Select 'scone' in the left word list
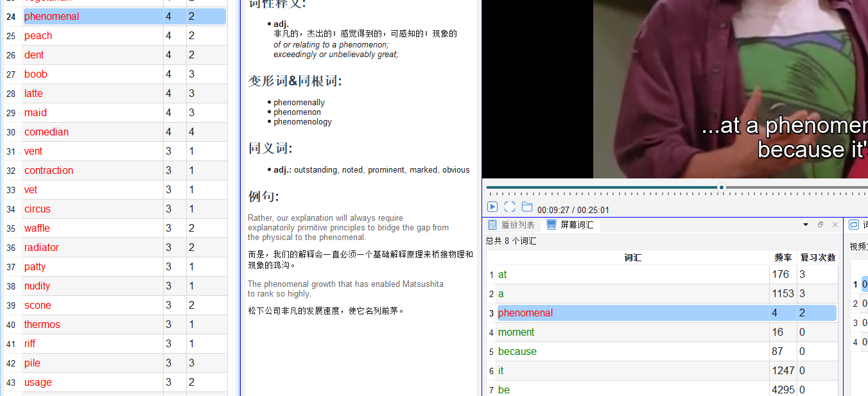The image size is (868, 396). click(38, 305)
